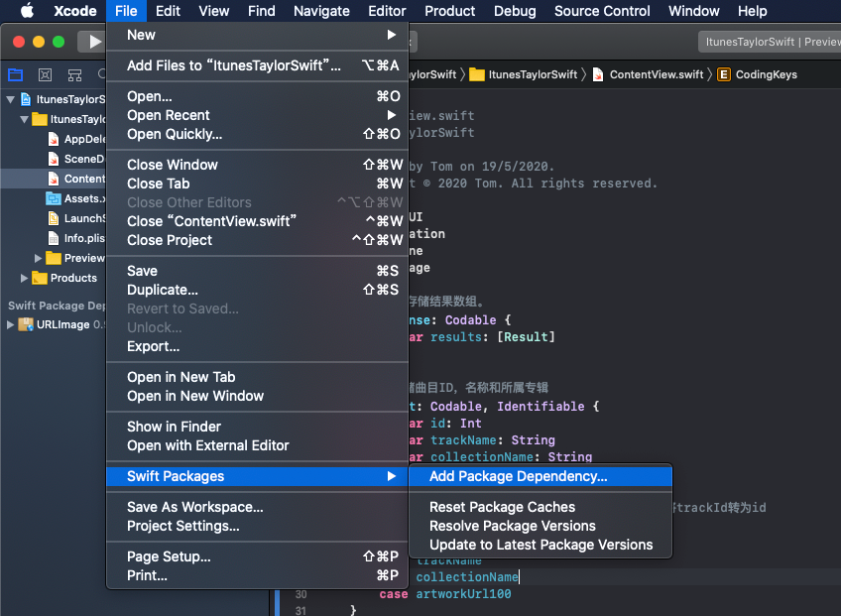This screenshot has width=841, height=616.
Task: Select the Info.plist file icon in the navigator
Action: pyautogui.click(x=54, y=238)
